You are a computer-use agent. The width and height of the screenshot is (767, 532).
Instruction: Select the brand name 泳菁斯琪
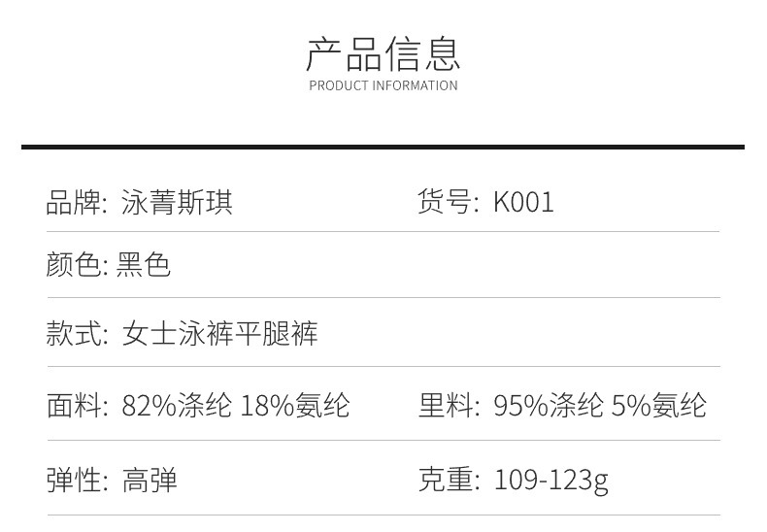pos(177,202)
